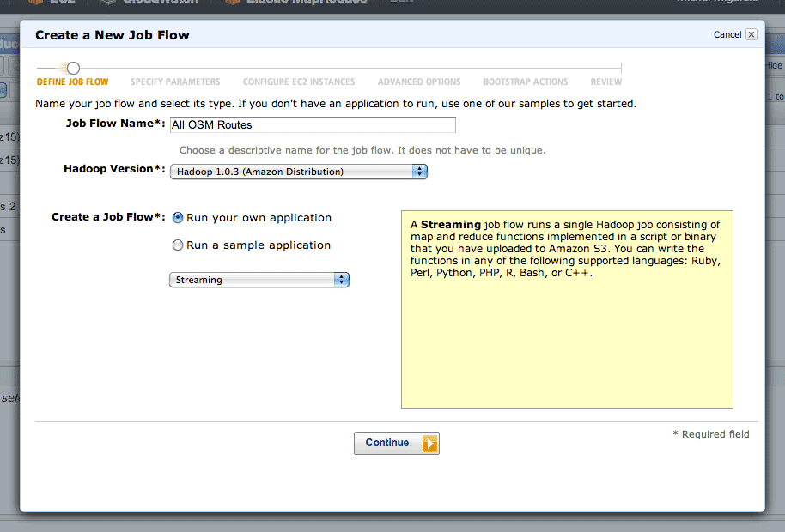Open the Streaming job type dropdown
The height and width of the screenshot is (532, 785).
259,280
